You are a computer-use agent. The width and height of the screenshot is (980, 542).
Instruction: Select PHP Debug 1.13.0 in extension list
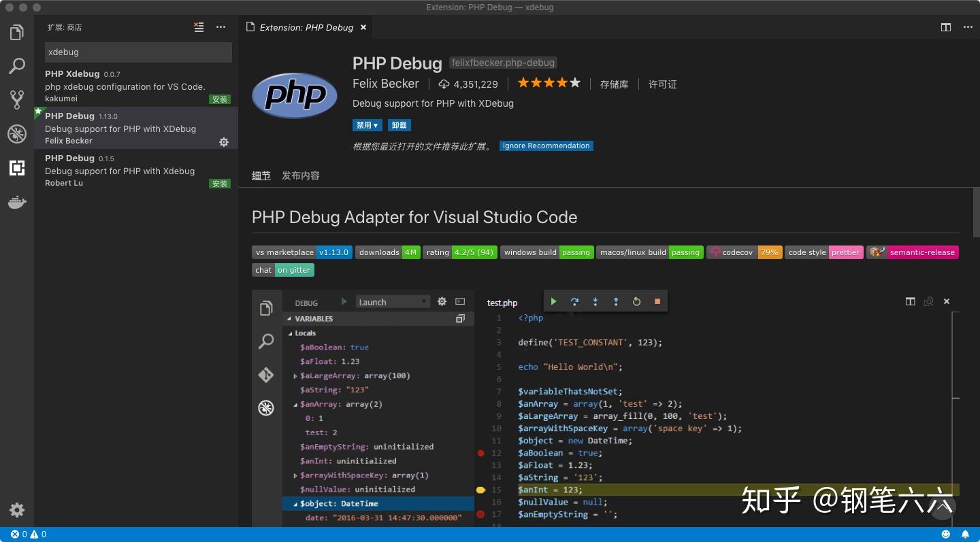click(x=136, y=128)
